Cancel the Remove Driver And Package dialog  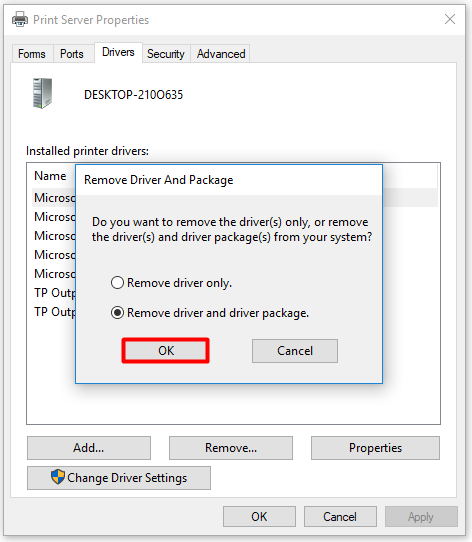[x=295, y=351]
